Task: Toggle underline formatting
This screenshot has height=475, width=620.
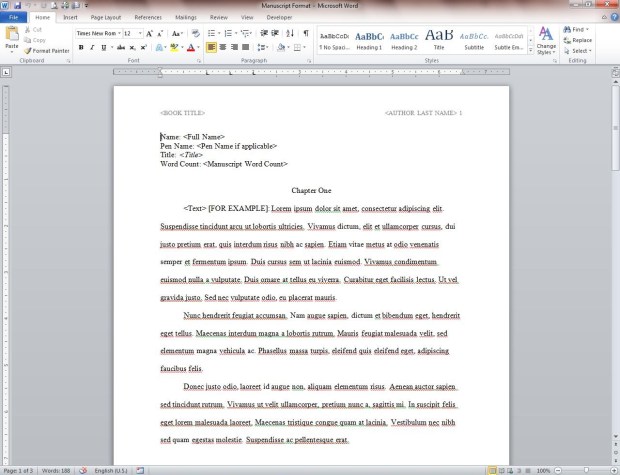Action: 104,47
